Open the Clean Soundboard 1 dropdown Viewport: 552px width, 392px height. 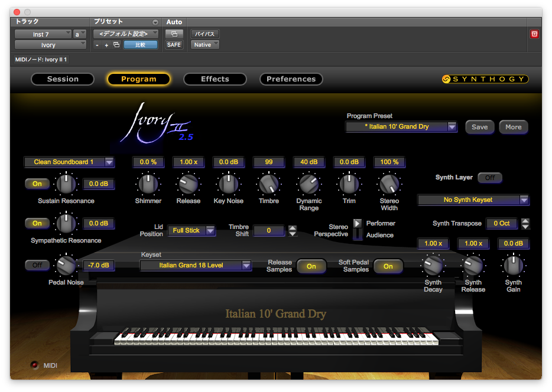click(69, 162)
